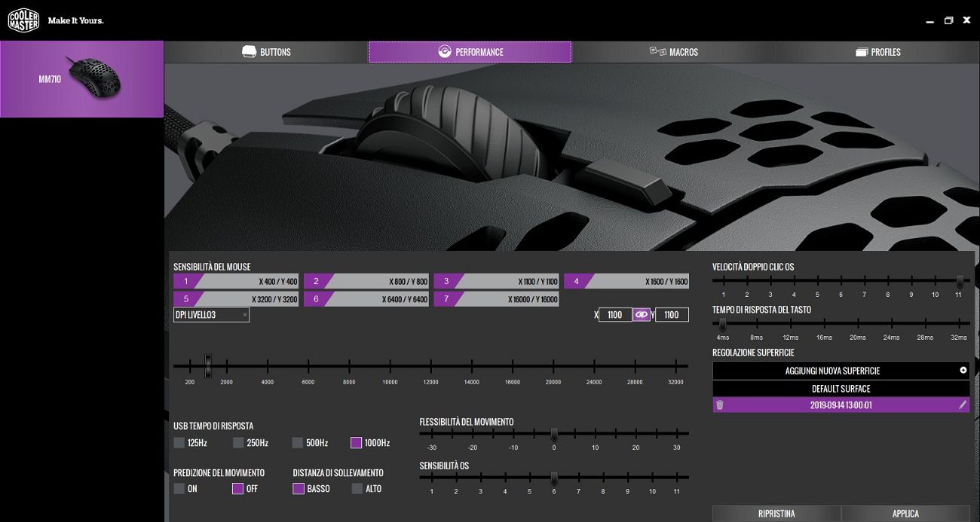
Task: Click the X DPI value field
Action: pos(615,315)
